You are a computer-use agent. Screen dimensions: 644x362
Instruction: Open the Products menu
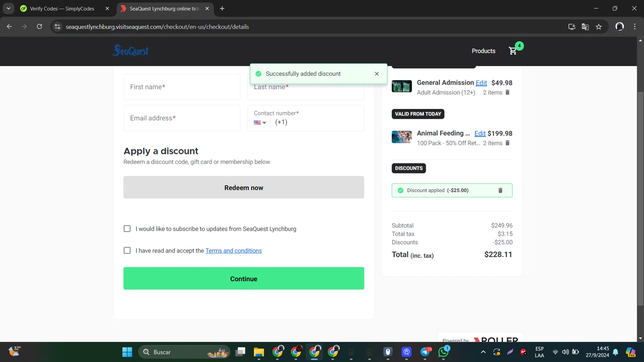483,51
